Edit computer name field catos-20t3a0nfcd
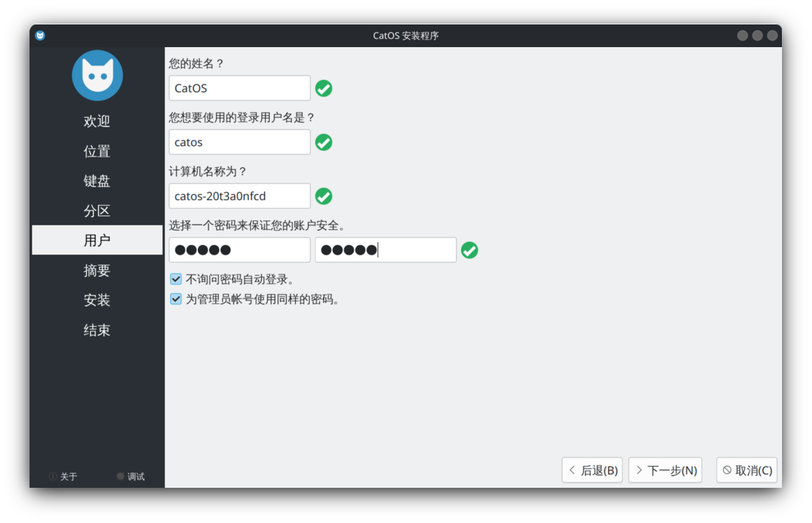 click(x=239, y=196)
